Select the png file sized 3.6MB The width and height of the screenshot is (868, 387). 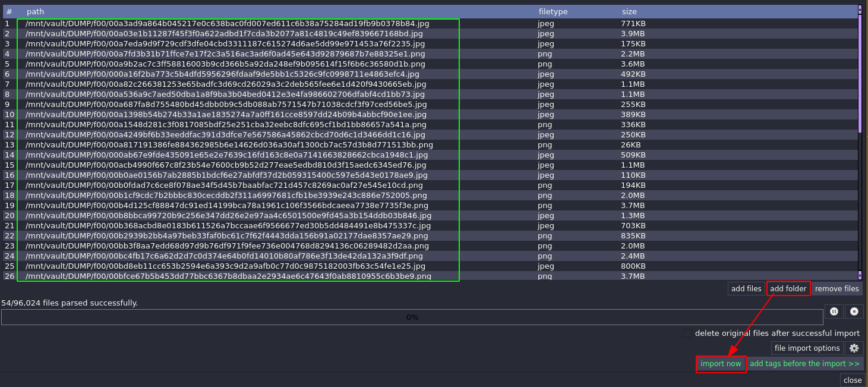pos(430,64)
